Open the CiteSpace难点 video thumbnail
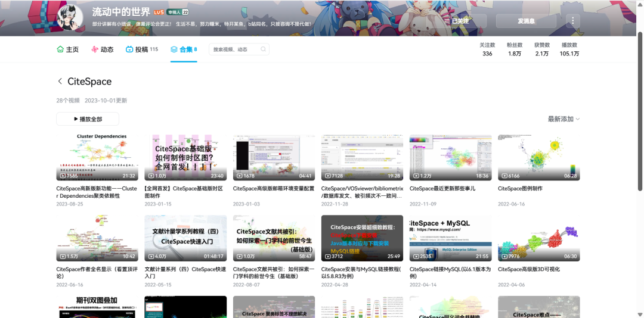The width and height of the screenshot is (644, 318). (x=539, y=307)
